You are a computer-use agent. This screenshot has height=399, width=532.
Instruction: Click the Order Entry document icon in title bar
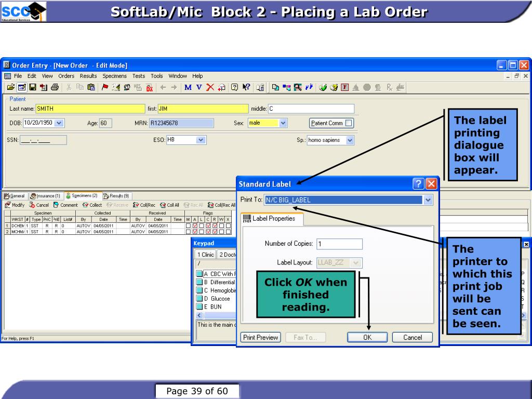[x=6, y=65]
